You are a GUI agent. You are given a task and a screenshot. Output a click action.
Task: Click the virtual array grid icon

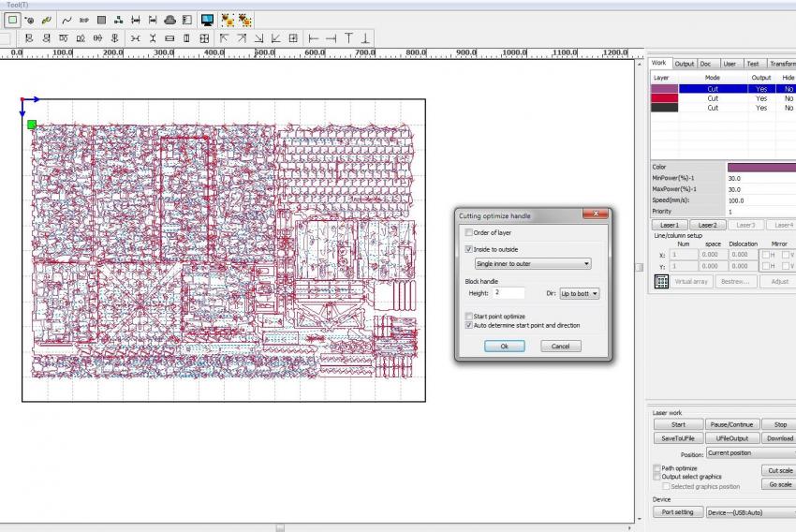point(660,281)
